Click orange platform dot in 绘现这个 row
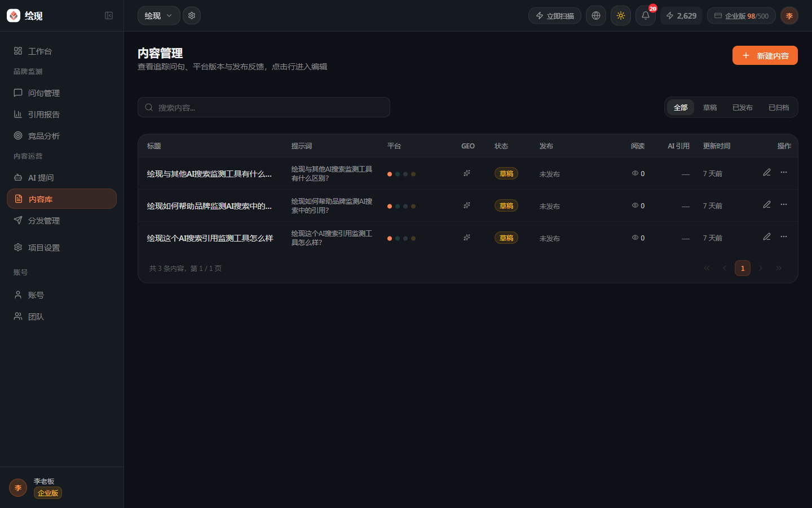Image resolution: width=812 pixels, height=508 pixels. [390, 238]
